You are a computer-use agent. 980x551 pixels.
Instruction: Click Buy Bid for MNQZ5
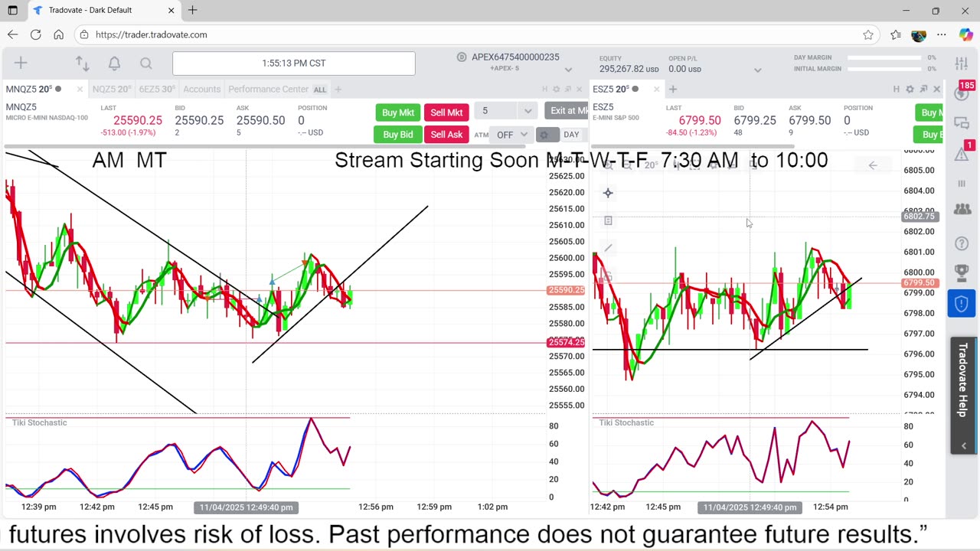coord(398,135)
